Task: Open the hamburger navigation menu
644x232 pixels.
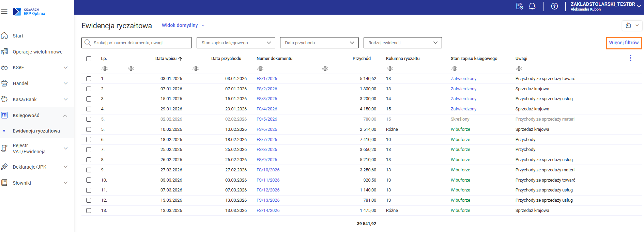Action: (x=4, y=12)
